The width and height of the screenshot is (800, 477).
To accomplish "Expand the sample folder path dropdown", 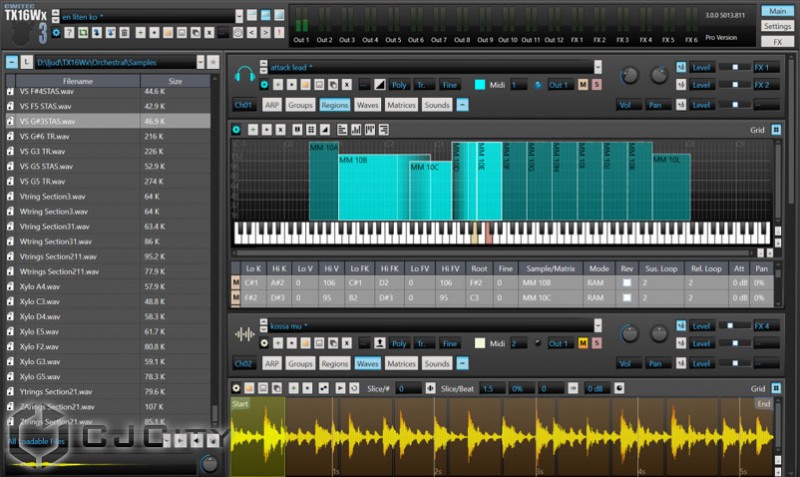I will (x=200, y=62).
